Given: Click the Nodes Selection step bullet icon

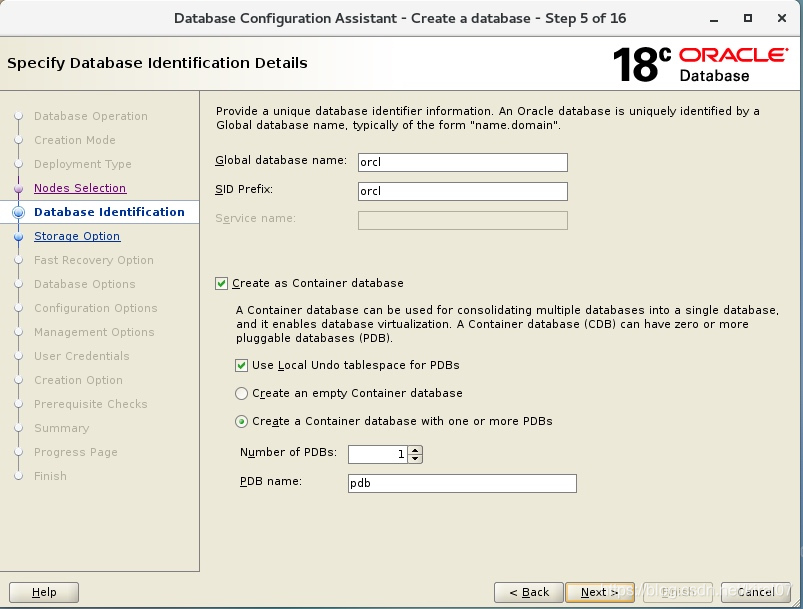Looking at the screenshot, I should (18, 188).
